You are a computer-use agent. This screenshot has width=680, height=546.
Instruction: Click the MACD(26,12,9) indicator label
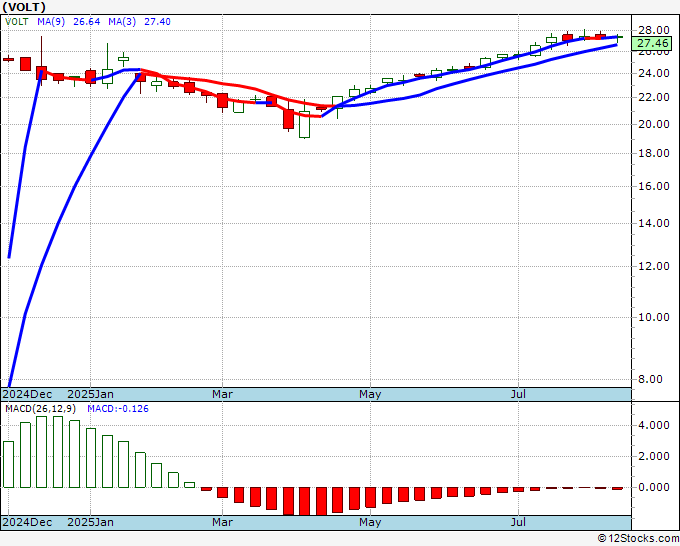40,409
